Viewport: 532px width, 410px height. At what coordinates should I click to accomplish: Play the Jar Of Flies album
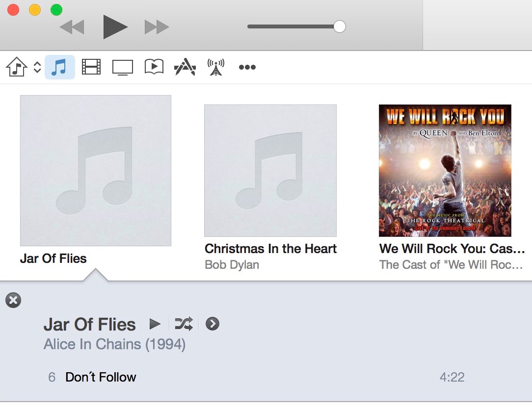coord(155,324)
